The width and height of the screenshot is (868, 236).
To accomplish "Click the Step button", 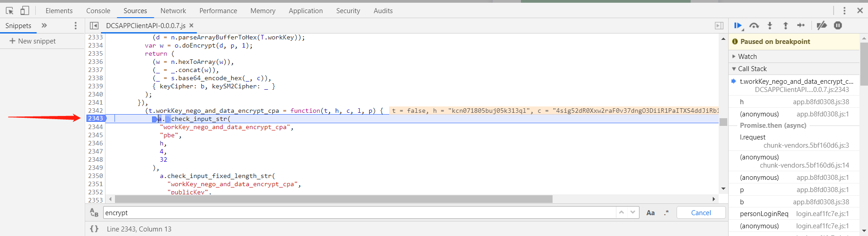I will [801, 26].
